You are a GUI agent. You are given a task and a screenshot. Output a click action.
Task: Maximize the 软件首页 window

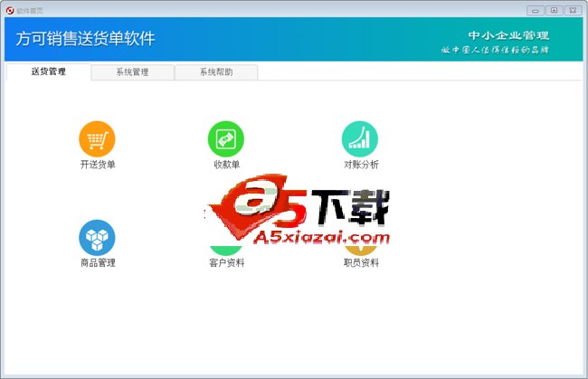(554, 11)
